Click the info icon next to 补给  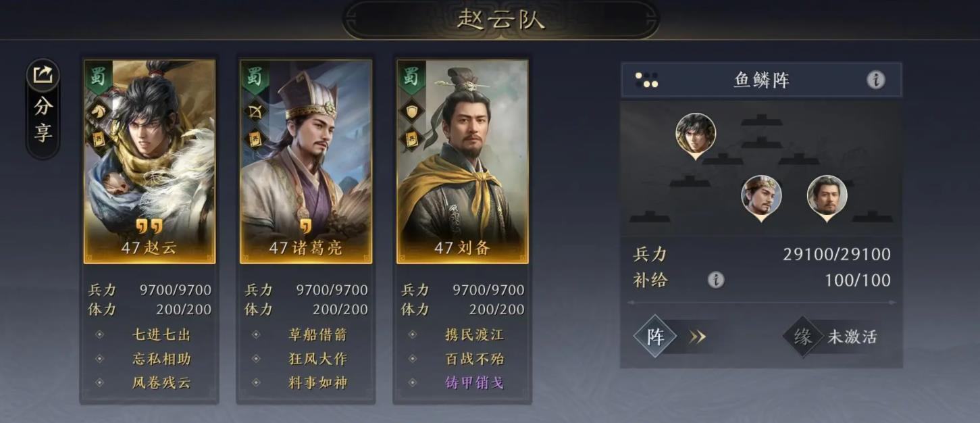click(716, 280)
